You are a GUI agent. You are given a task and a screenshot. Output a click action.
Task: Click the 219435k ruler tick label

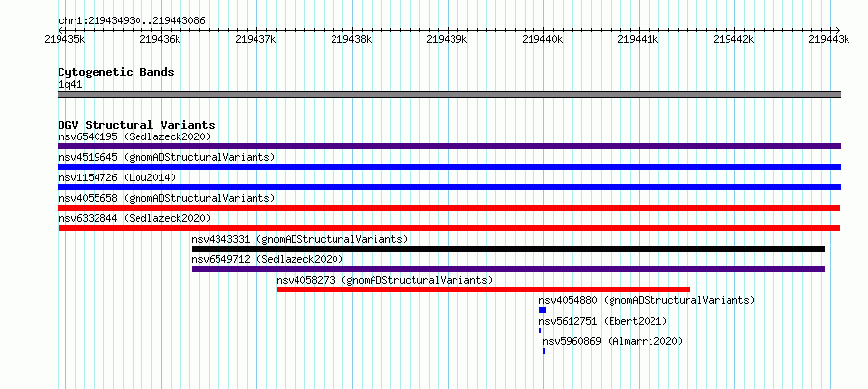[x=64, y=39]
